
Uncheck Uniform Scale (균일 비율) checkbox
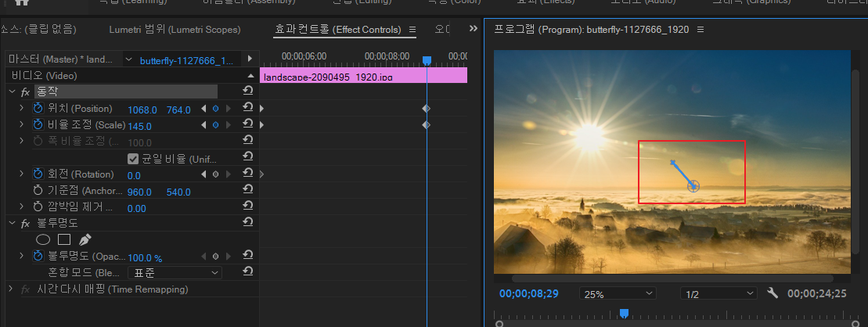tap(133, 159)
